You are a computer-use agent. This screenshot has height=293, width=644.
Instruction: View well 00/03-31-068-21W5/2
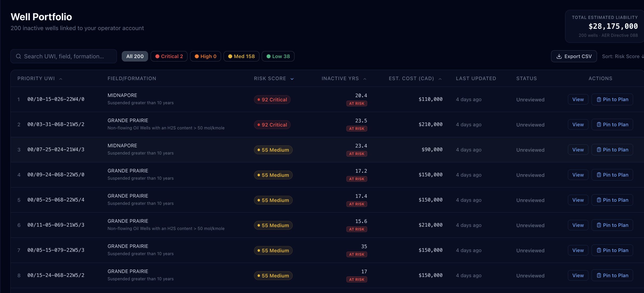[578, 124]
